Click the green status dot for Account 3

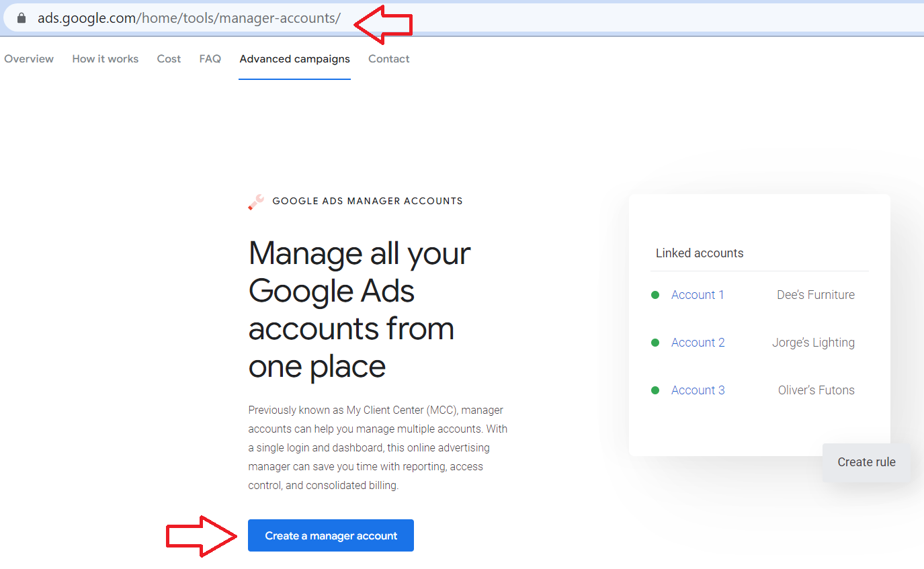tap(655, 390)
